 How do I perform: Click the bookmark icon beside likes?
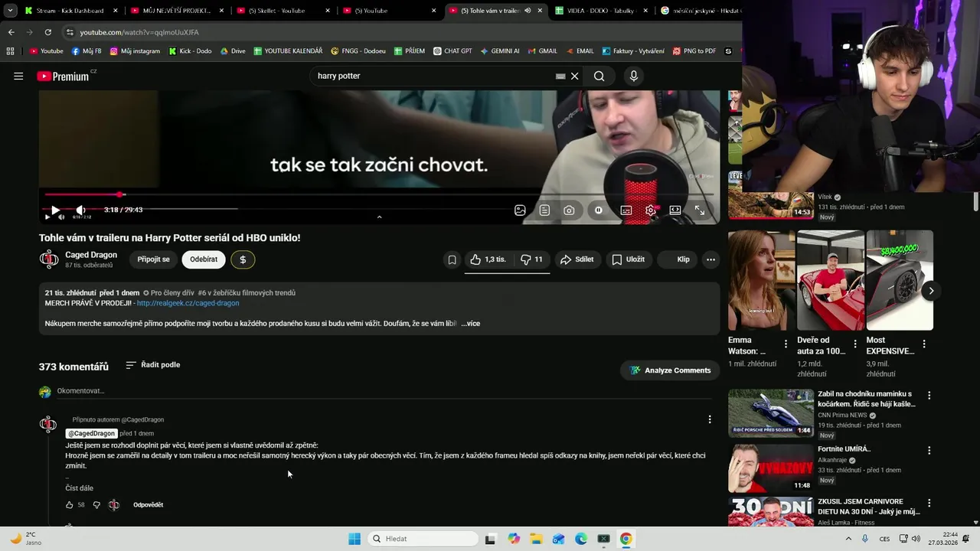coord(452,259)
